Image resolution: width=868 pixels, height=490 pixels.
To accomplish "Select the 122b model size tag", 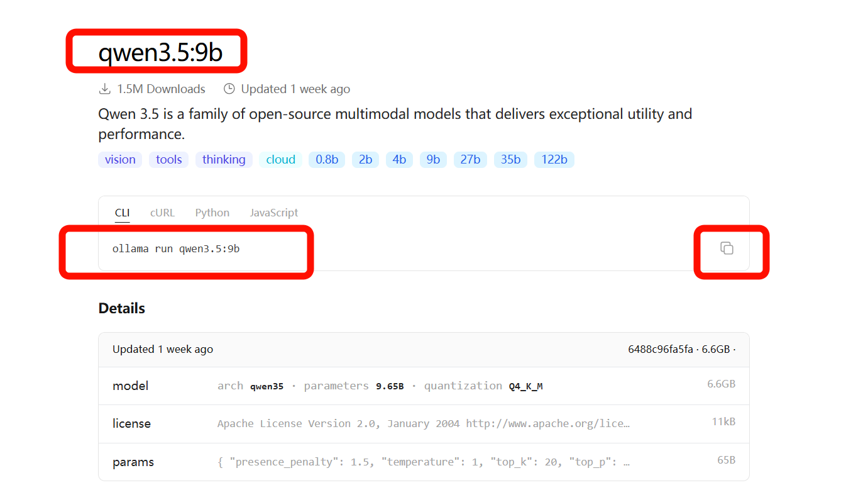I will 554,160.
